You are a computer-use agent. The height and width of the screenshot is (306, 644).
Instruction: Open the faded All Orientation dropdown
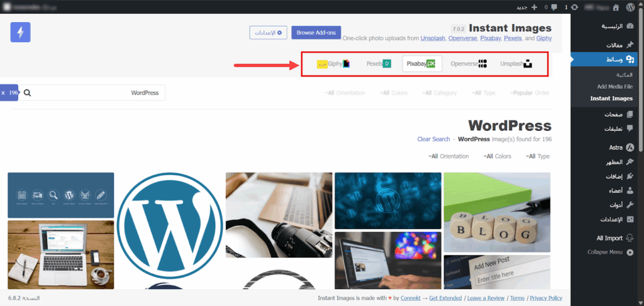tap(345, 93)
